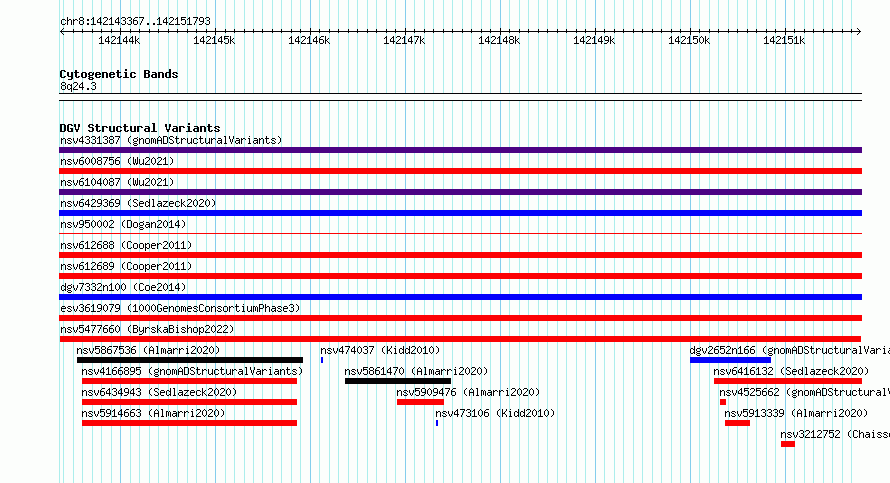Open esv3619079 (1000GenomesConsortiumPhase3) label

coord(180,308)
